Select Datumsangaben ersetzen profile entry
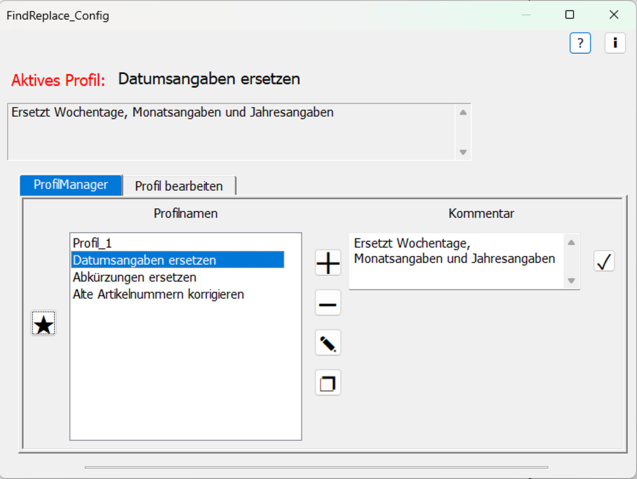Image resolution: width=637 pixels, height=479 pixels. click(144, 260)
